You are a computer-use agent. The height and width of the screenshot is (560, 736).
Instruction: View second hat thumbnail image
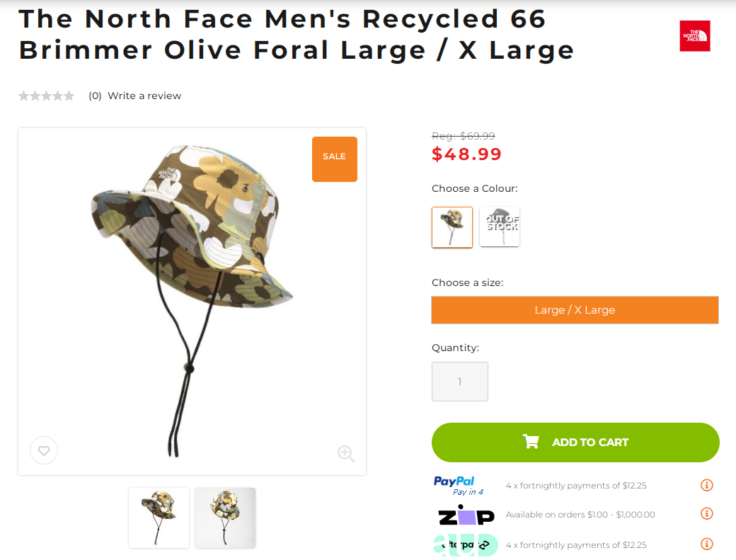point(225,518)
